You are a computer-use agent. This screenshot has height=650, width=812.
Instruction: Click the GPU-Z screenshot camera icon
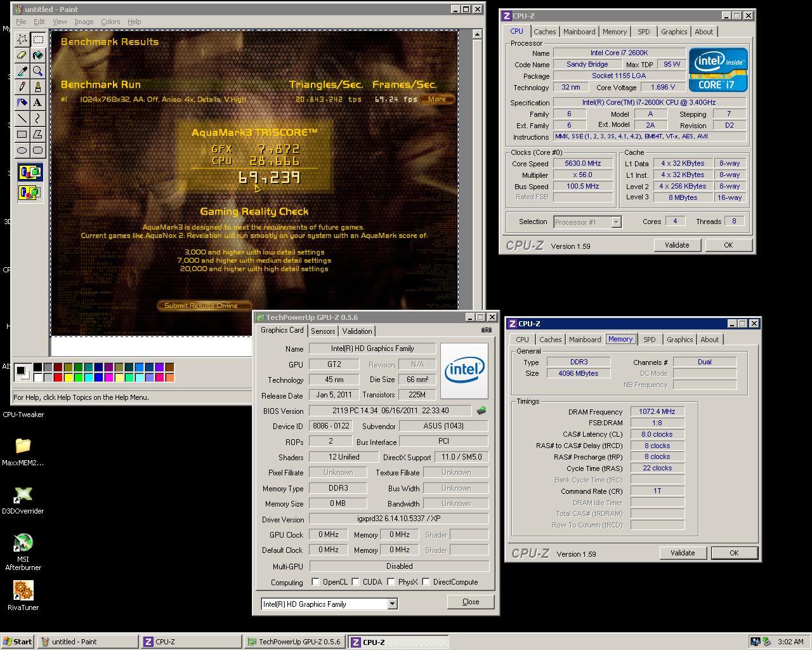point(486,330)
